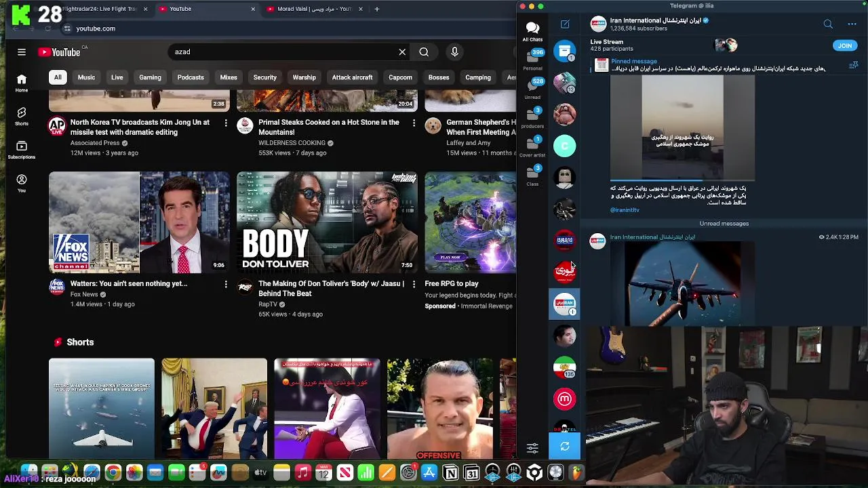Screen dimensions: 868x488
Task: Open the Fox News Watters video thumbnail
Action: coord(139,222)
